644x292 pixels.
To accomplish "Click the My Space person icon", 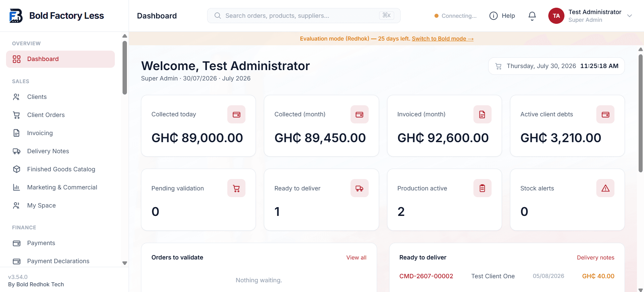I will 16,206.
